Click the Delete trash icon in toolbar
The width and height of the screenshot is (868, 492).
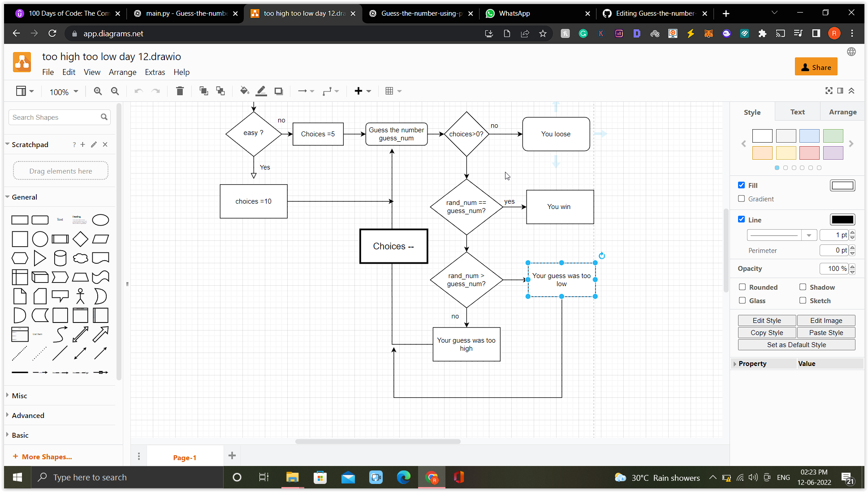tap(180, 91)
